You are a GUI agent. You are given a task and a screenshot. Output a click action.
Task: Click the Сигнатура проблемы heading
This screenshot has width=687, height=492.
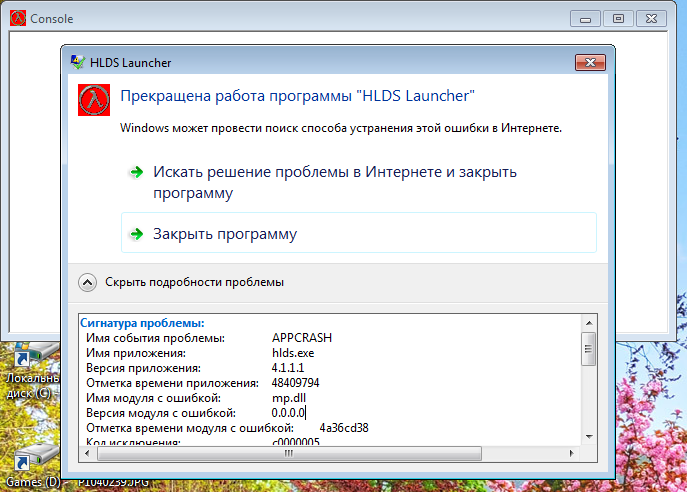point(142,323)
